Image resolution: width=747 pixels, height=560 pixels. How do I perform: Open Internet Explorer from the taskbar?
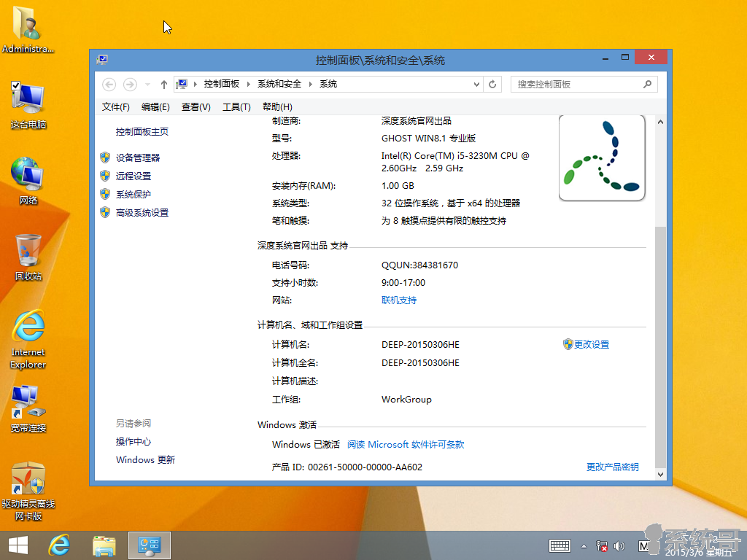pos(60,545)
